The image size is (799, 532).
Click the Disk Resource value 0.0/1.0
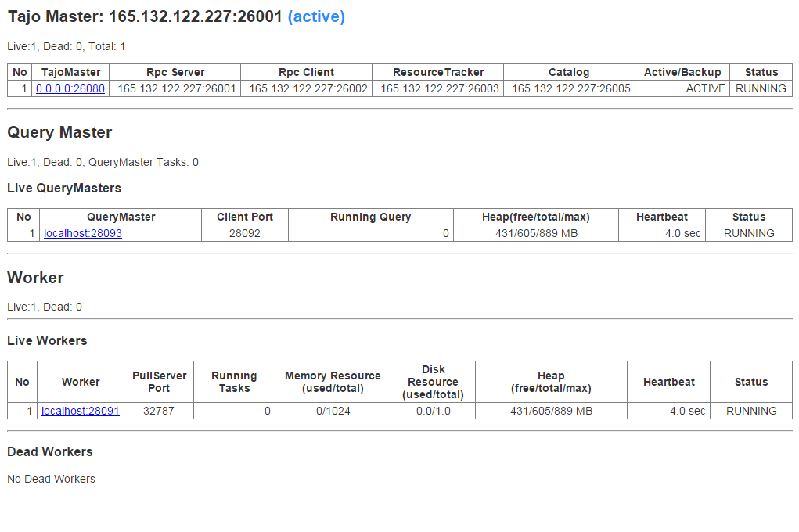click(433, 411)
